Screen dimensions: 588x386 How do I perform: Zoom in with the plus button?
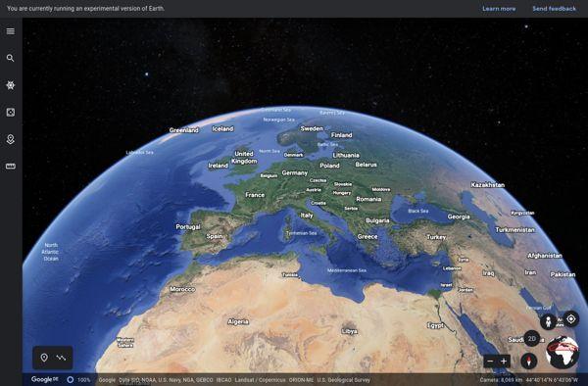pyautogui.click(x=504, y=362)
